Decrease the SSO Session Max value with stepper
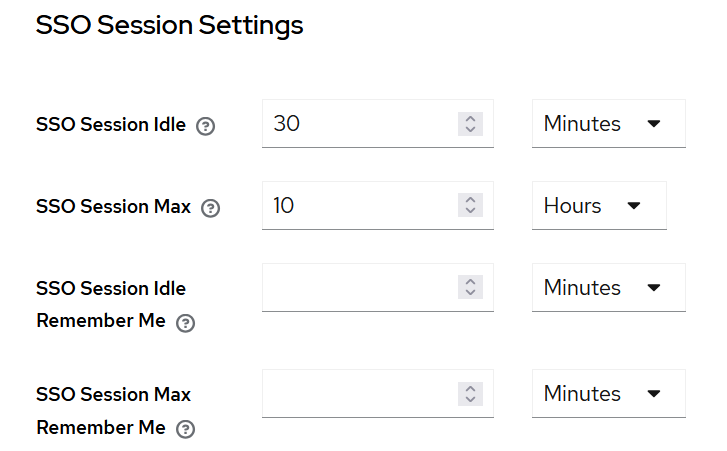The height and width of the screenshot is (451, 727). (470, 211)
